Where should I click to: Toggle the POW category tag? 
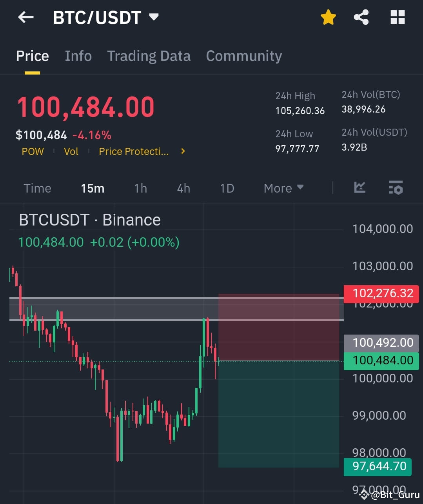coord(33,151)
